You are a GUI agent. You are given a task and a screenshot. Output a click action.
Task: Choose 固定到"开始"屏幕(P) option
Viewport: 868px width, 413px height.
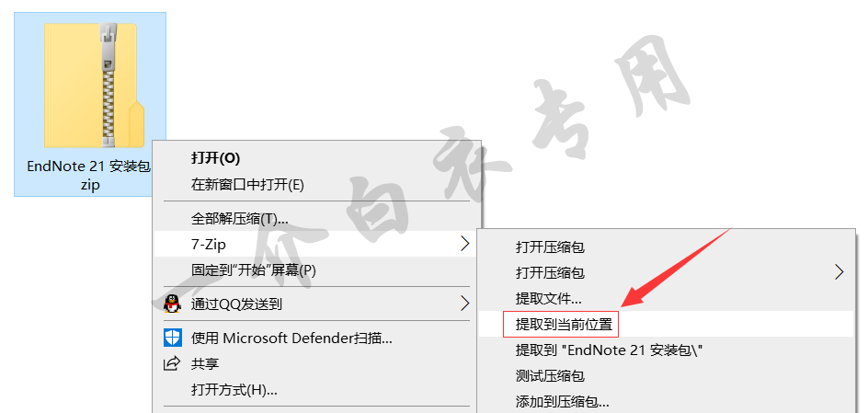click(254, 270)
